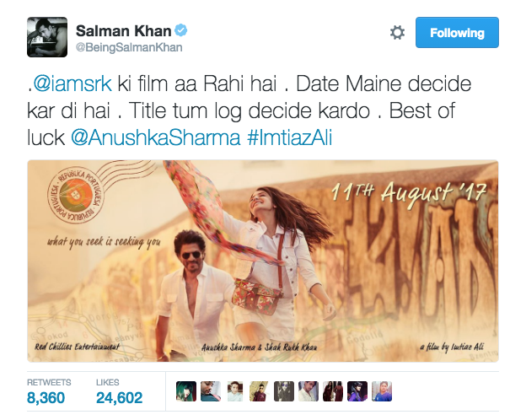Open the last liker avatar in blue

coord(382,391)
